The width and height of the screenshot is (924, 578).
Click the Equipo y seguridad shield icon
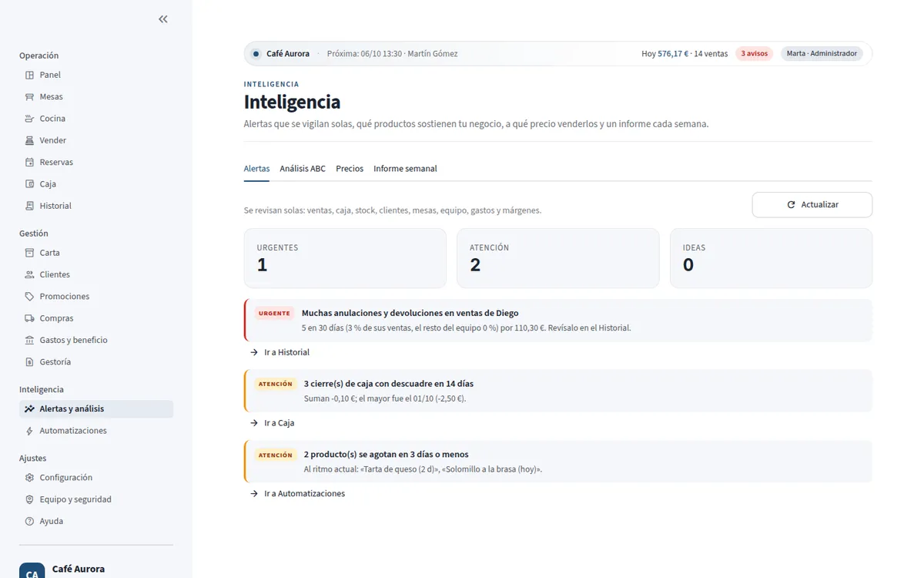(29, 499)
